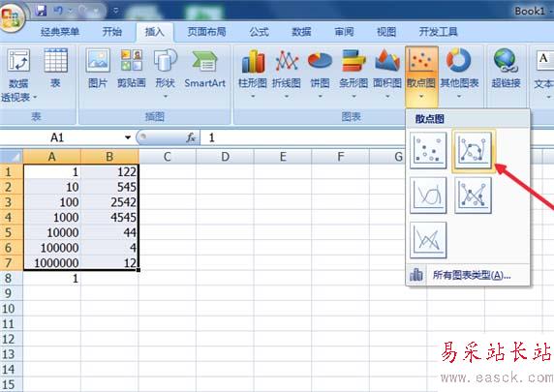Insert SmartArt graphic
Screen dimensions: 554x392
point(205,68)
